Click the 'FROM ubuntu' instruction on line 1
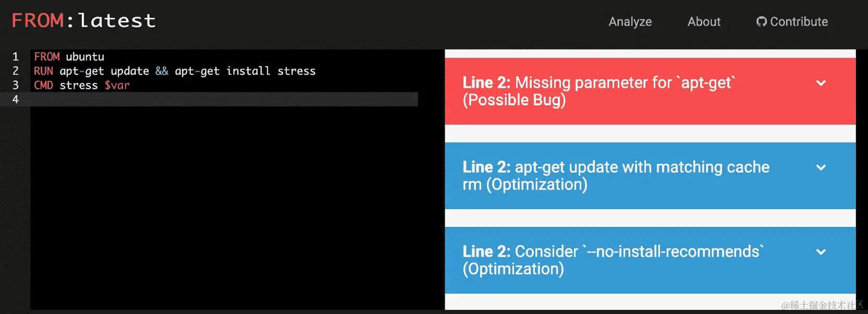Image resolution: width=868 pixels, height=314 pixels. pos(68,56)
